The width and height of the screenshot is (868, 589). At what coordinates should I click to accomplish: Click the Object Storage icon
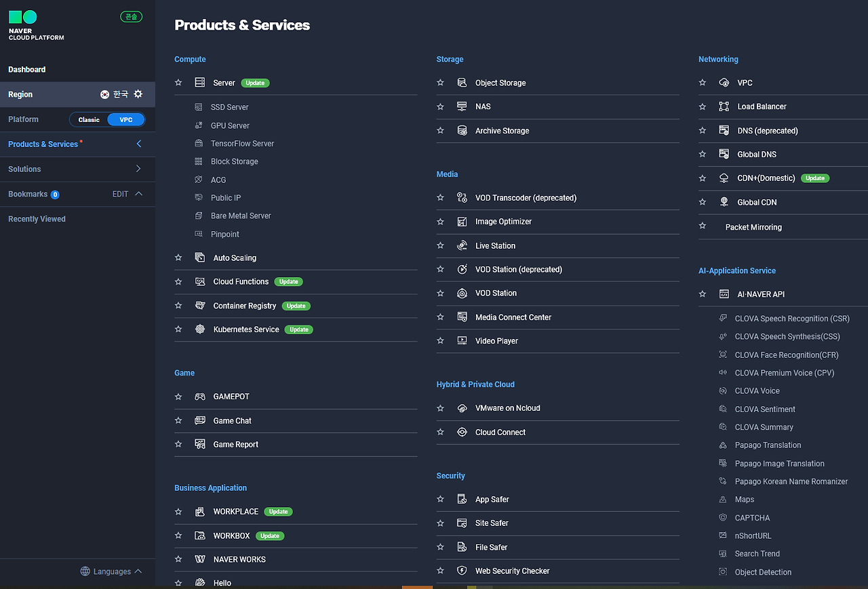(462, 83)
